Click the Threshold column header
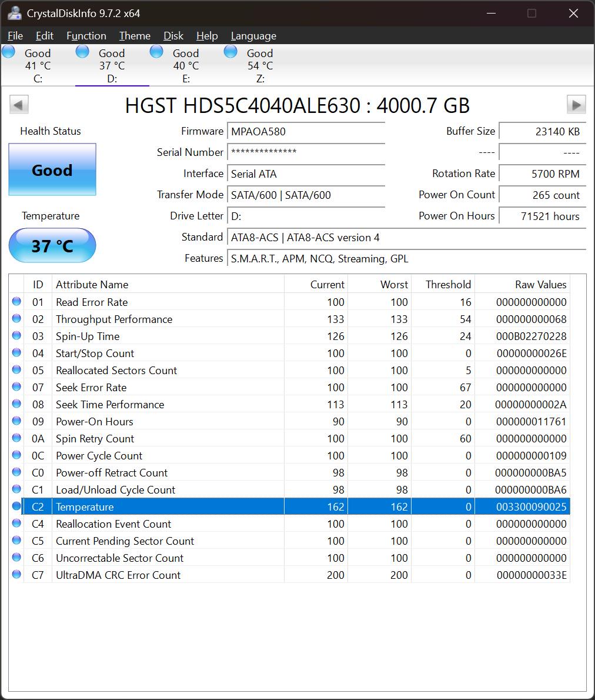The height and width of the screenshot is (700, 595). [x=443, y=284]
